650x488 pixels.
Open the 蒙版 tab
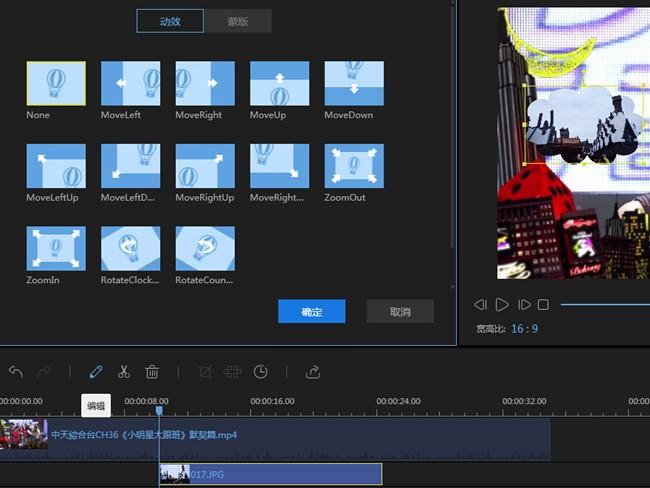click(x=238, y=21)
